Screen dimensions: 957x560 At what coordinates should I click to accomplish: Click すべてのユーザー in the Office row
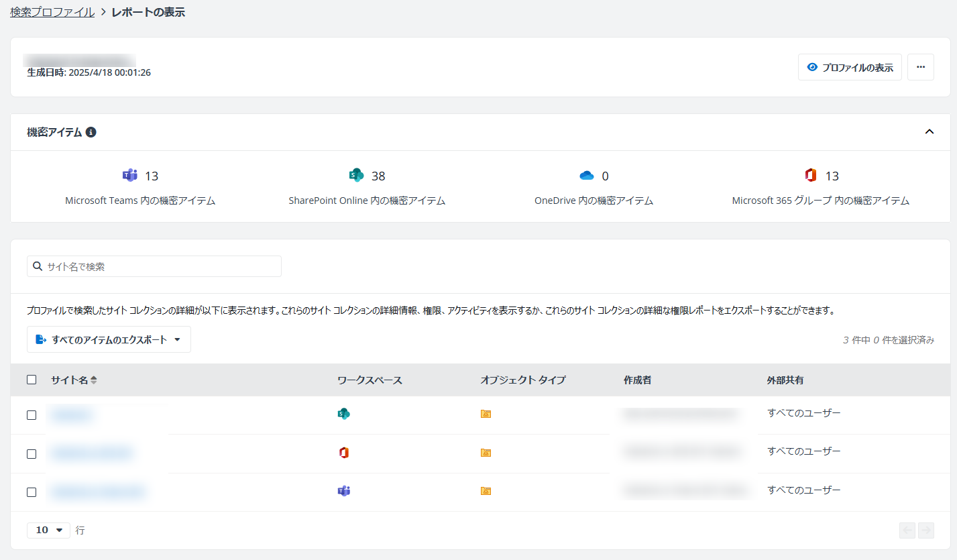[x=803, y=451]
